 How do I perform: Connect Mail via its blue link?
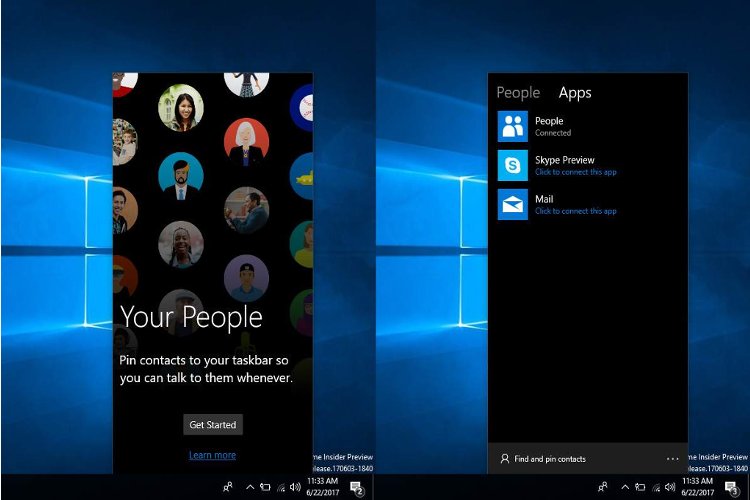575,211
